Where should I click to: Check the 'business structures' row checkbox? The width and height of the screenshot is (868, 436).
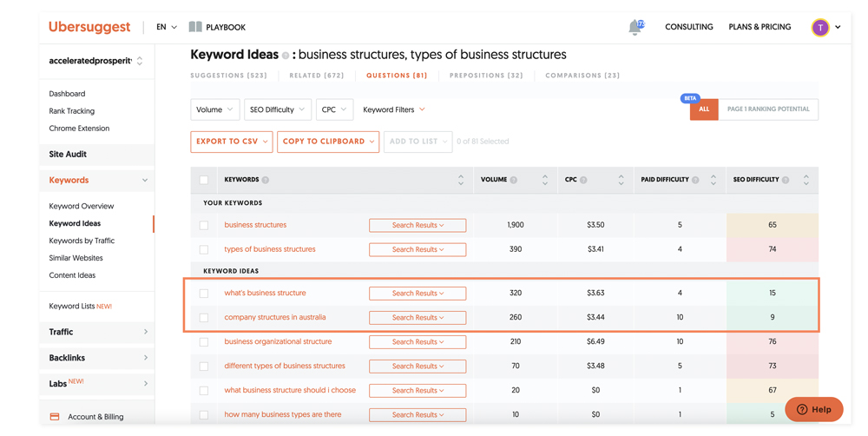[204, 225]
